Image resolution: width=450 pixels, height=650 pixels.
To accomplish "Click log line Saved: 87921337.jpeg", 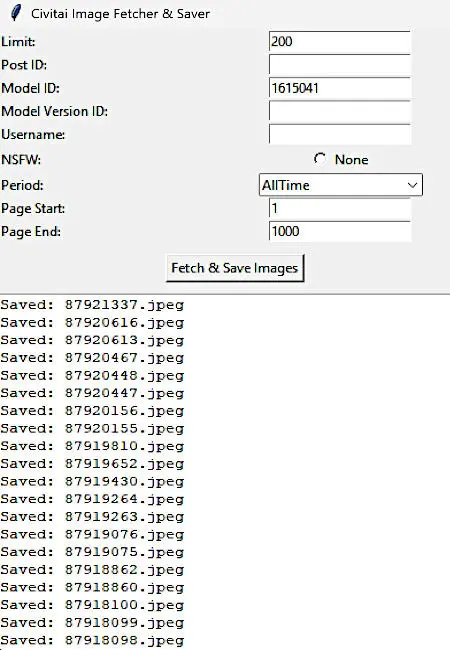I will coord(92,305).
